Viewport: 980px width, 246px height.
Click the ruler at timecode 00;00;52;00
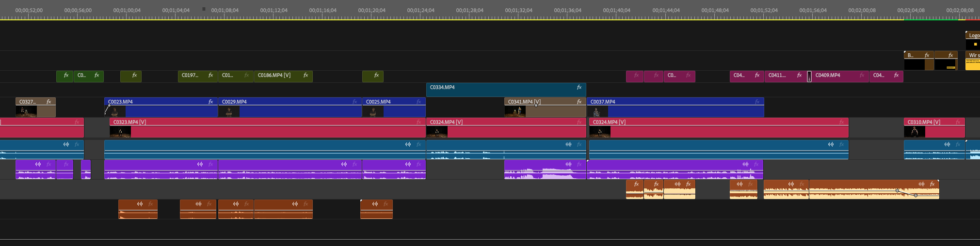point(29,10)
